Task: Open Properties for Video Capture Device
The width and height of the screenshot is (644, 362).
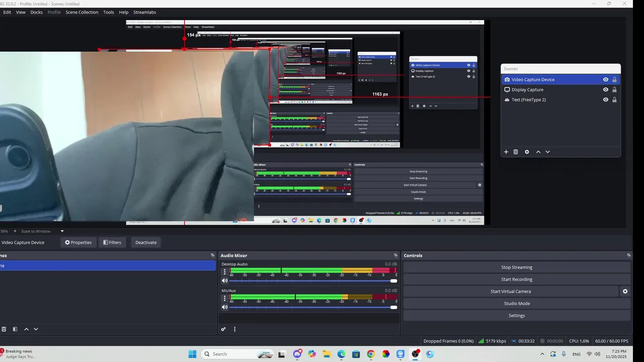Action: point(78,242)
